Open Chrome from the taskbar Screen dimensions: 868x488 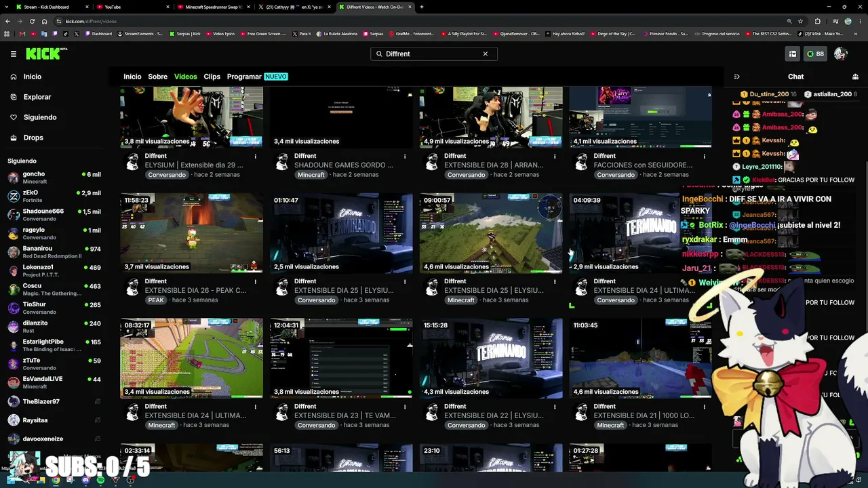56,480
